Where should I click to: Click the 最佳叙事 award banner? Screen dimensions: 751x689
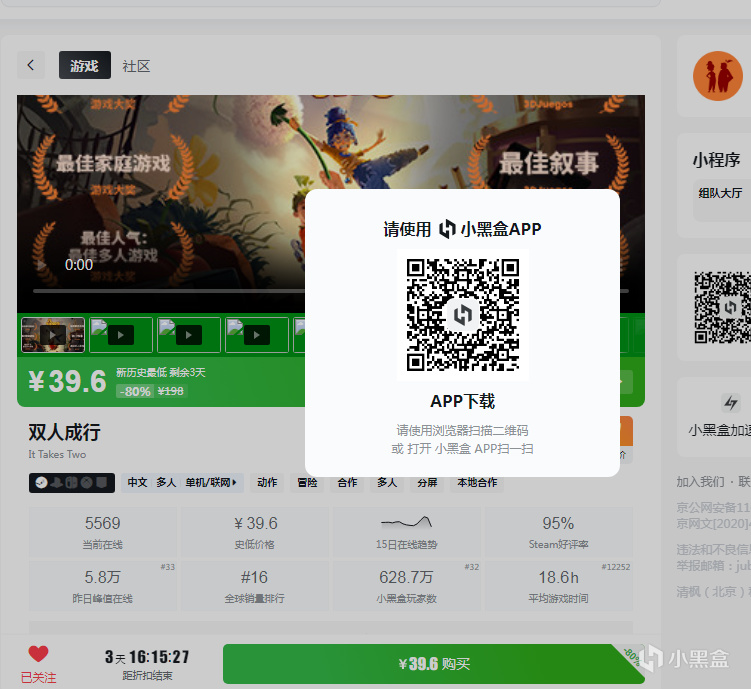[x=549, y=164]
